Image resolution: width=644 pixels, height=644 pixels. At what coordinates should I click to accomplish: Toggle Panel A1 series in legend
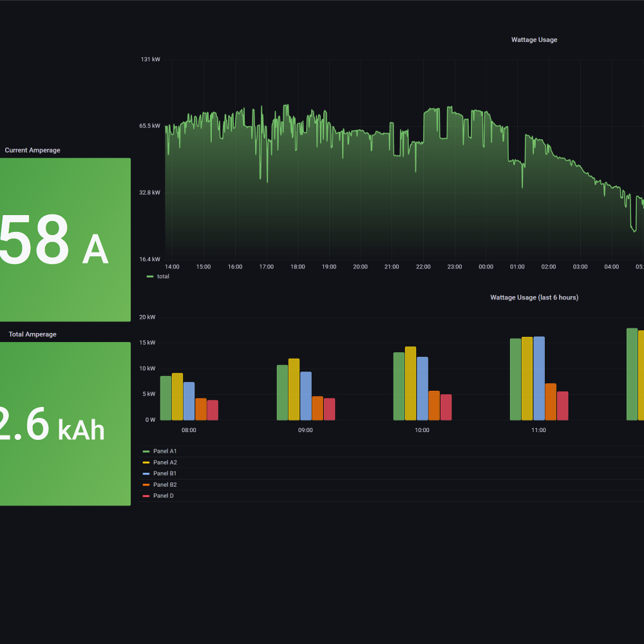[165, 451]
